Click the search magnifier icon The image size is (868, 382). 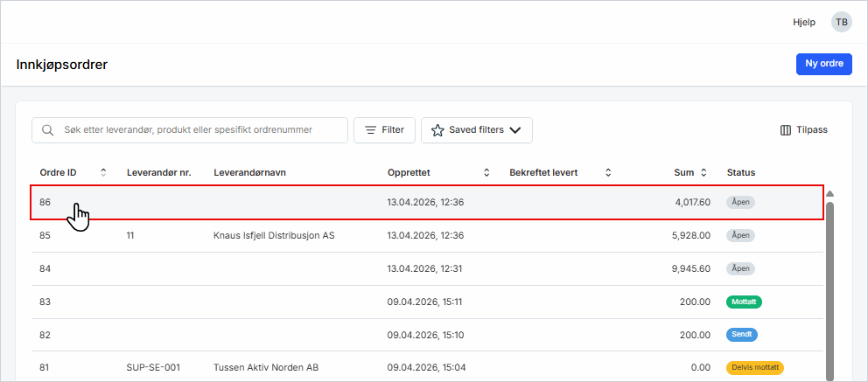[47, 130]
